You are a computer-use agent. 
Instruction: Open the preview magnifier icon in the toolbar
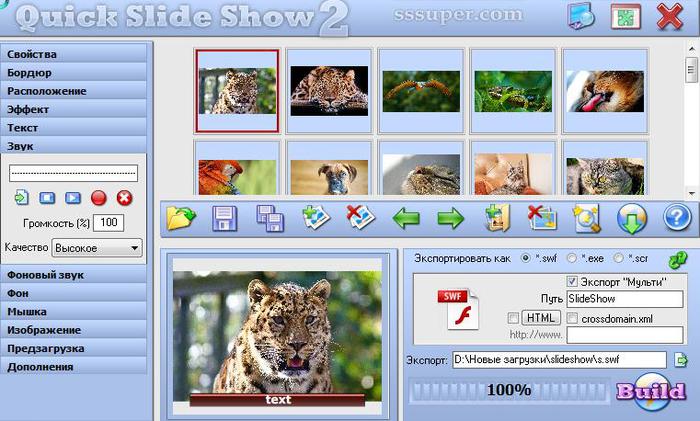[x=587, y=218]
